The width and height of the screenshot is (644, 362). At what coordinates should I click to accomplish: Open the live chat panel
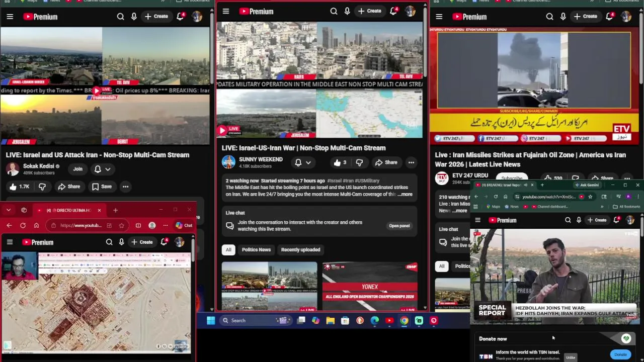tap(399, 226)
